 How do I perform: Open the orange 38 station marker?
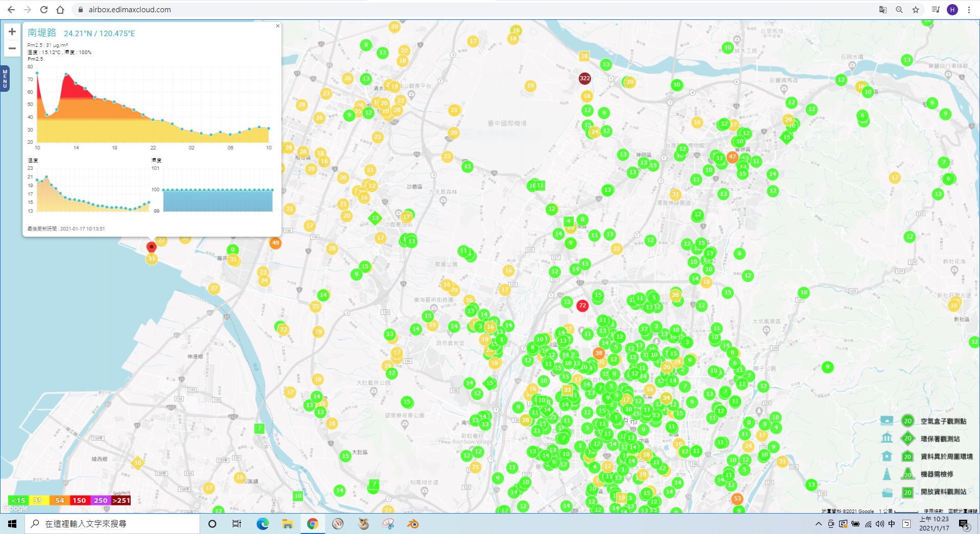click(599, 352)
